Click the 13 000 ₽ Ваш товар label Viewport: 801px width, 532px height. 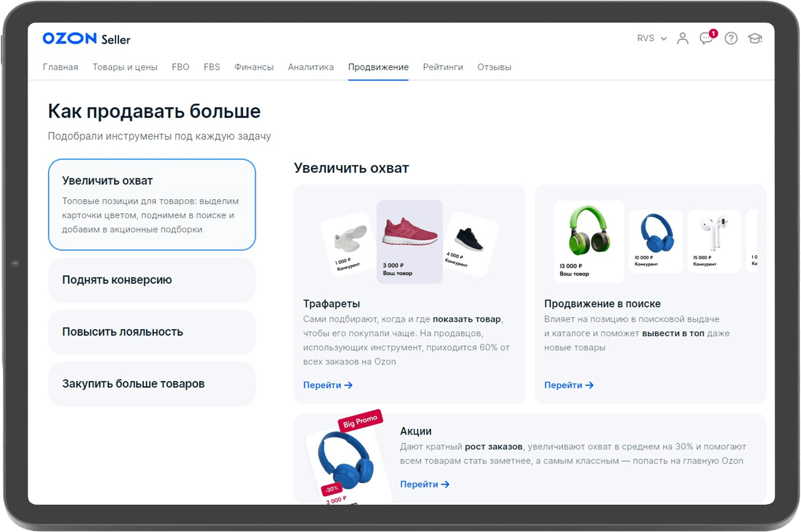click(x=574, y=270)
